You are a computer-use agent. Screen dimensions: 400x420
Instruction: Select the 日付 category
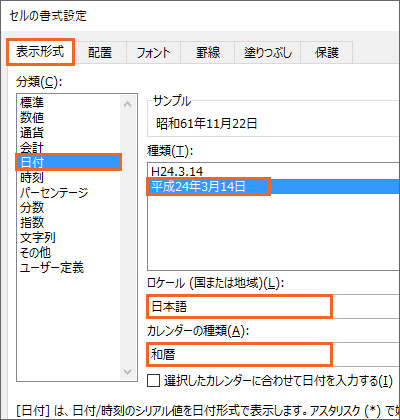[68, 162]
